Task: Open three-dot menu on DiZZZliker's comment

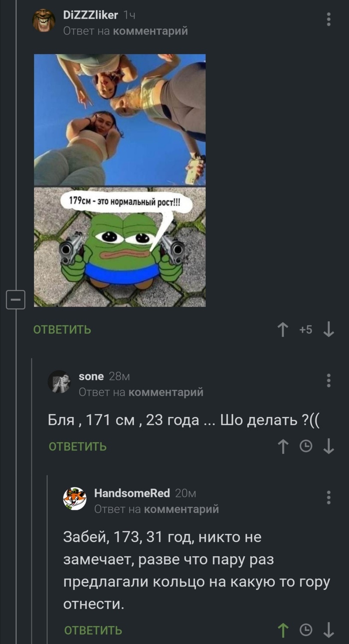Action: click(x=329, y=19)
